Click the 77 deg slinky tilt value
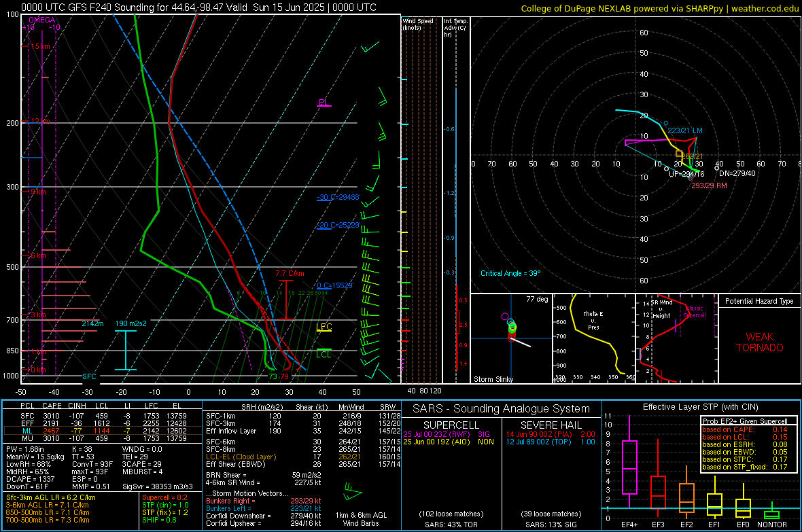Image resolution: width=802 pixels, height=532 pixels. click(x=536, y=299)
